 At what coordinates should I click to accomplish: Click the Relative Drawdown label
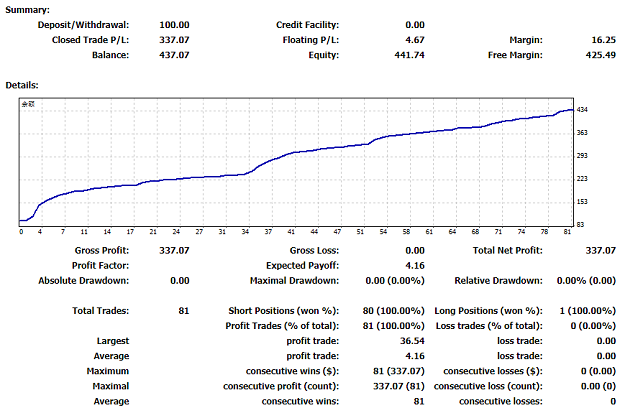(499, 280)
